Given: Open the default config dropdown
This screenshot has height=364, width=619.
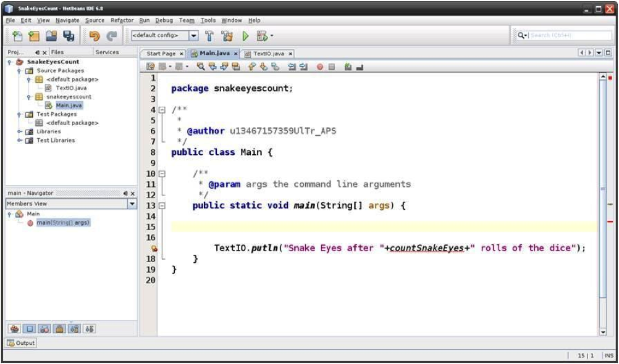Looking at the screenshot, I should (x=193, y=36).
